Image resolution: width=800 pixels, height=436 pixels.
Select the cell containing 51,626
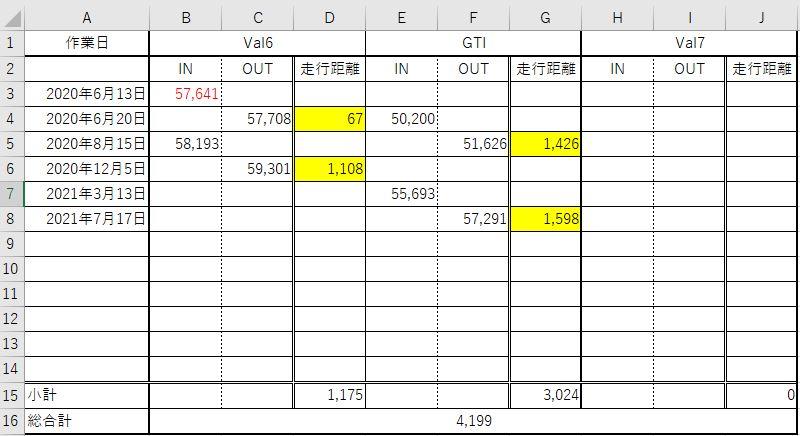(x=473, y=144)
